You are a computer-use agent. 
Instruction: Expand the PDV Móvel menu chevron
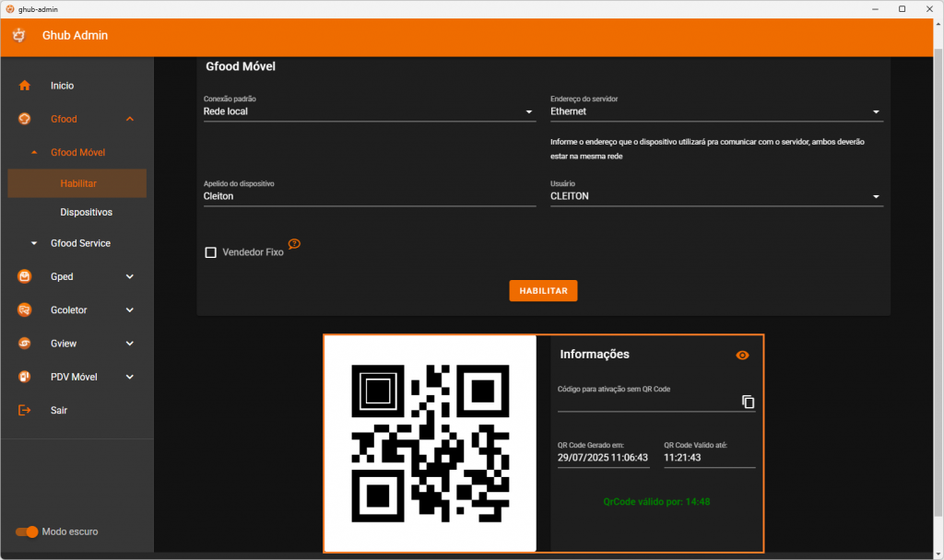(129, 377)
